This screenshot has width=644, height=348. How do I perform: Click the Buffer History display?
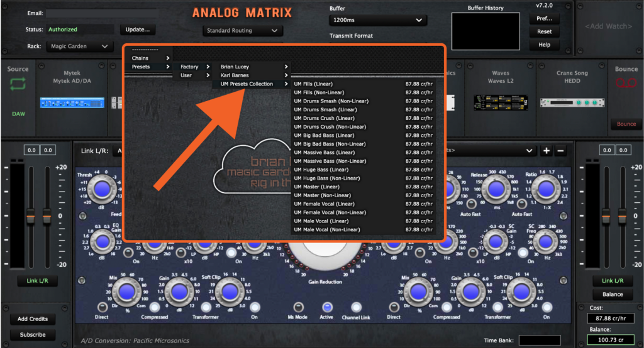486,31
